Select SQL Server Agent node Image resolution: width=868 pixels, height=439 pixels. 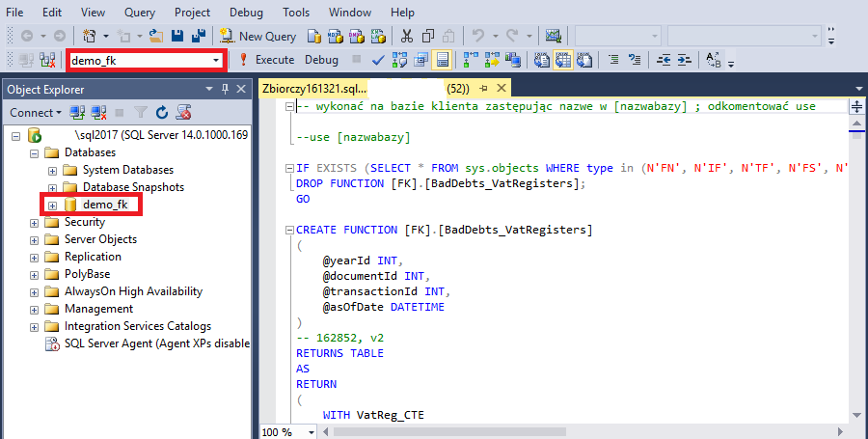click(156, 343)
